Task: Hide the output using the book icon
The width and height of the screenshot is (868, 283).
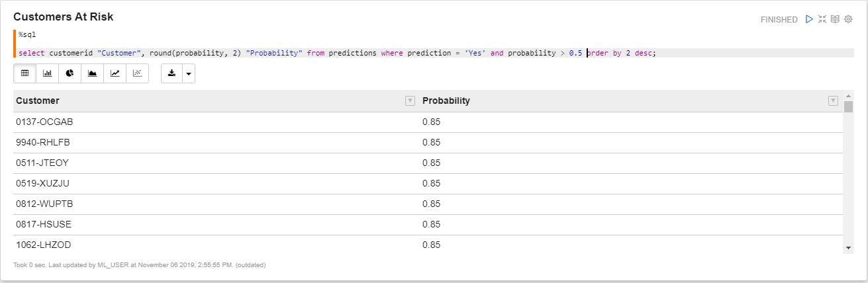Action: (835, 19)
